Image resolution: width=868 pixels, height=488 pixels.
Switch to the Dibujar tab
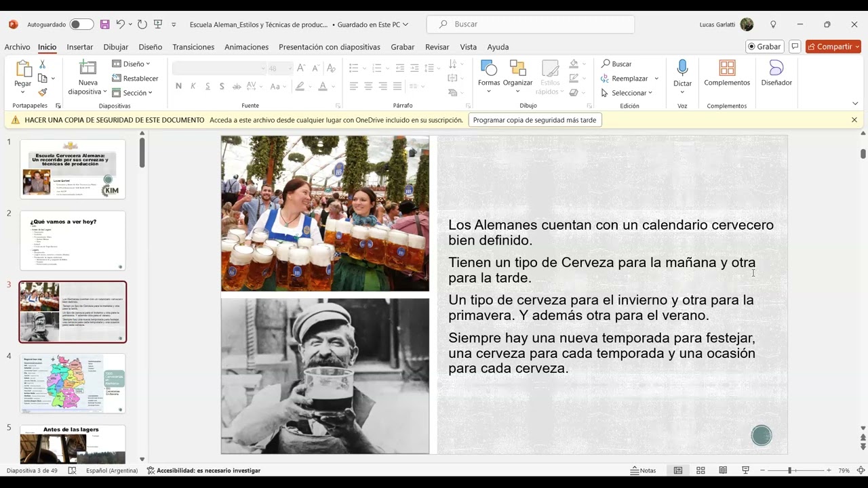[115, 47]
